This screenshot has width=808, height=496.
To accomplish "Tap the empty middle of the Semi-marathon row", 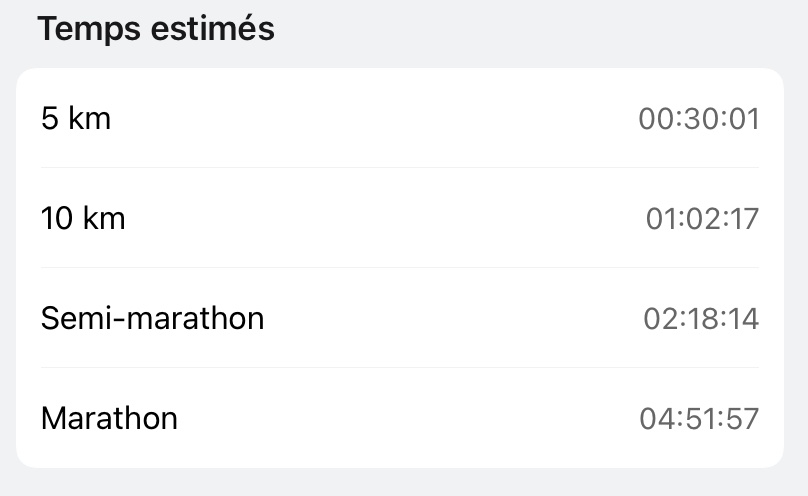I will tap(450, 318).
